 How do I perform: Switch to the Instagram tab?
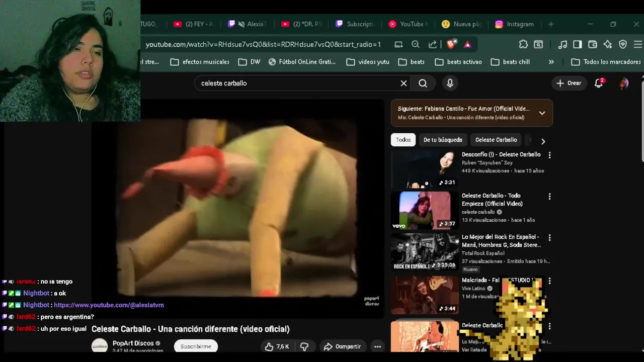tap(514, 24)
